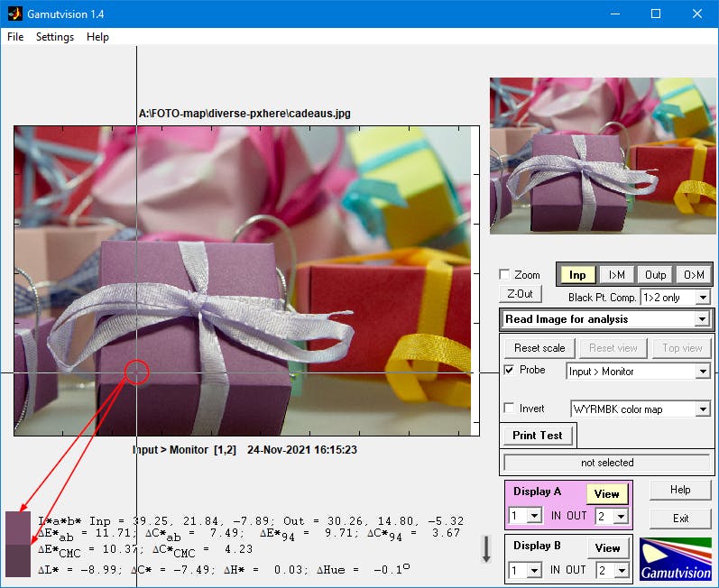Enable the Zoom checkbox
The height and width of the screenshot is (588, 719).
tap(505, 275)
